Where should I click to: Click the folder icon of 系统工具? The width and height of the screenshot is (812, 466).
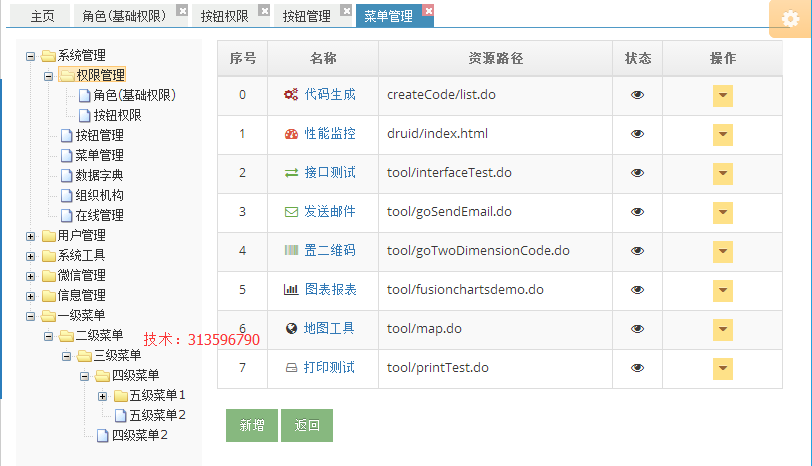click(x=49, y=256)
